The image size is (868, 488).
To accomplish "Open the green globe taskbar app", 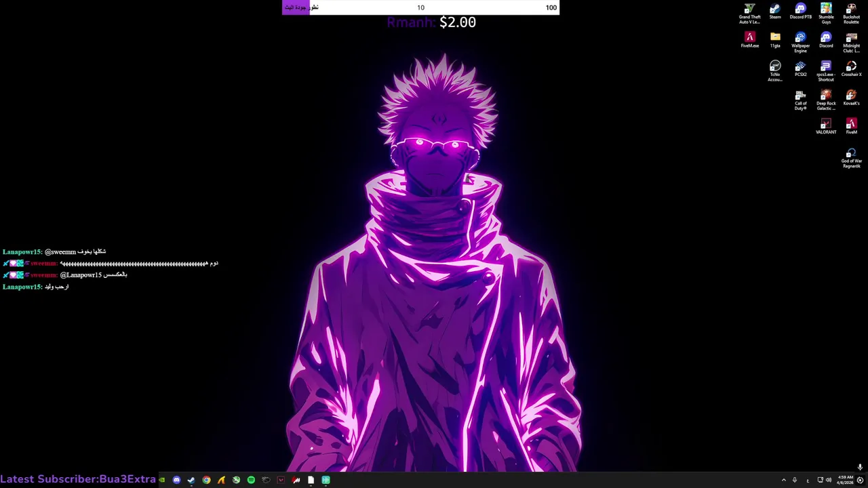I will pyautogui.click(x=236, y=480).
